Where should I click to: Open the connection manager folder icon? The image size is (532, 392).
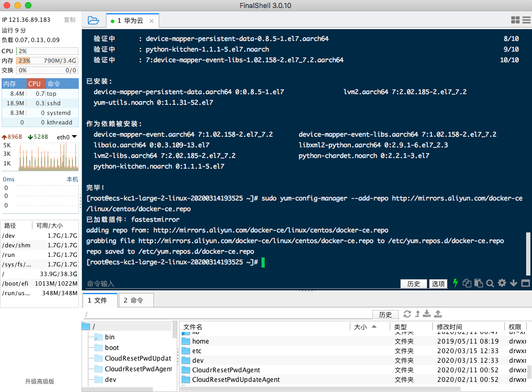pos(93,20)
